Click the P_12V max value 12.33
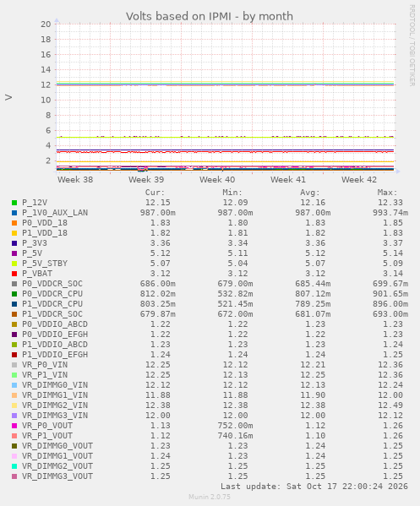This screenshot has width=420, height=506. tap(390, 203)
